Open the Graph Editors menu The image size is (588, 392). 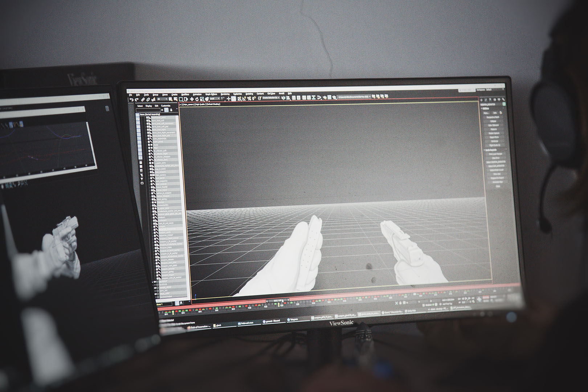(x=211, y=94)
